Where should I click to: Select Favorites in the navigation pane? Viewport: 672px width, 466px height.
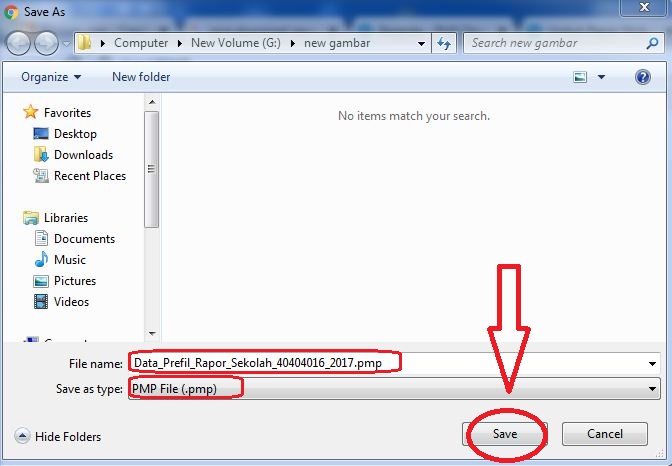67,113
